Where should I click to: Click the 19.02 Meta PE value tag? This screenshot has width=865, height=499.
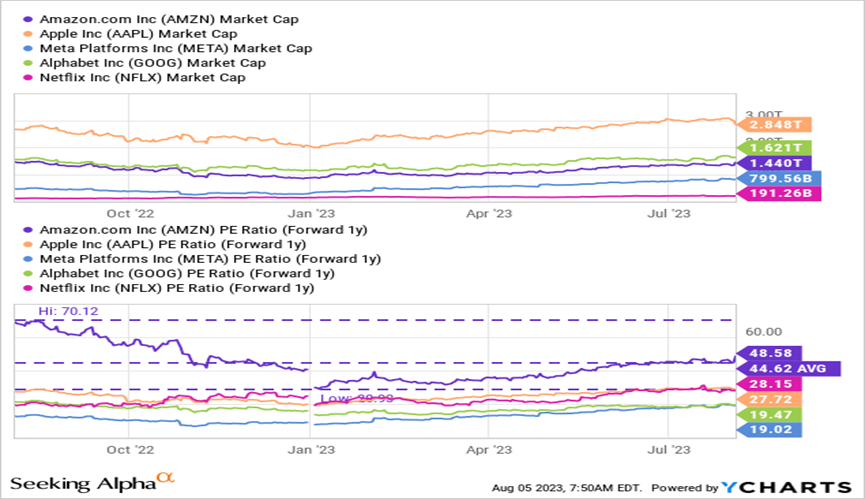[770, 430]
